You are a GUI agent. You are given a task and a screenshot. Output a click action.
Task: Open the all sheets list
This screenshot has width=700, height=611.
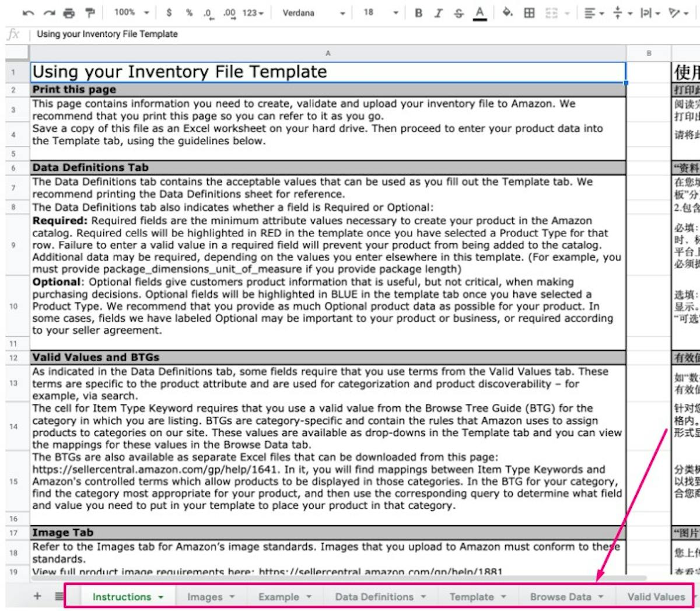60,596
